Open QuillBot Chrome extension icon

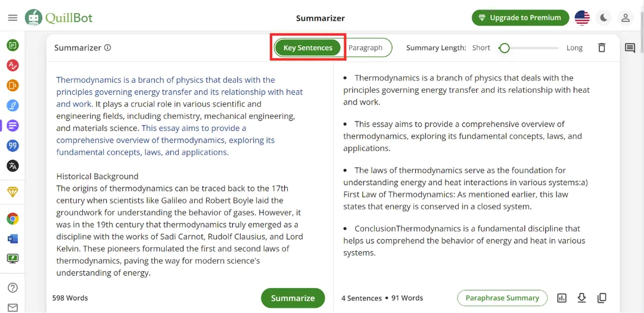point(13,219)
